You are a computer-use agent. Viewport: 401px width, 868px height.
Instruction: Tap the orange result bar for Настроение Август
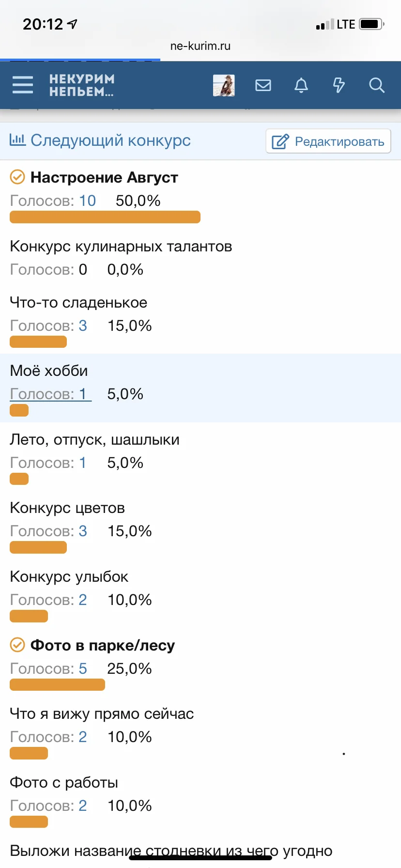105,217
